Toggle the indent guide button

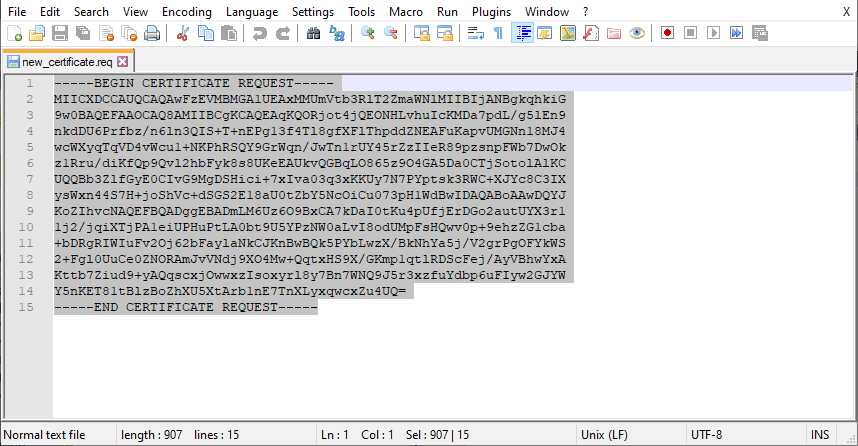pos(522,33)
